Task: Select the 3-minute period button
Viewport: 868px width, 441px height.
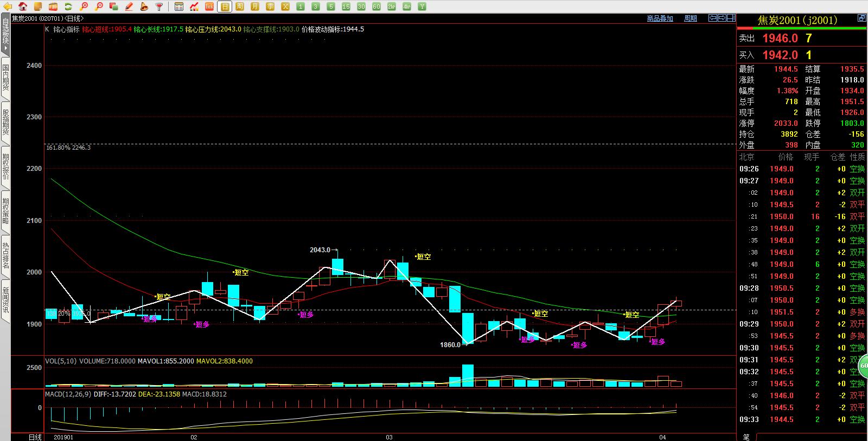Action: click(x=316, y=7)
